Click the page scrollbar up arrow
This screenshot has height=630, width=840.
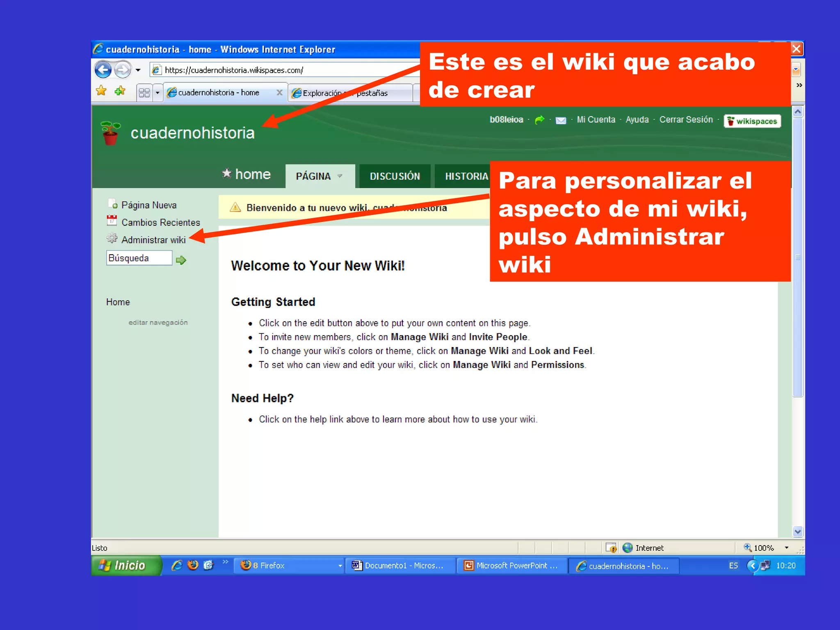[x=798, y=112]
